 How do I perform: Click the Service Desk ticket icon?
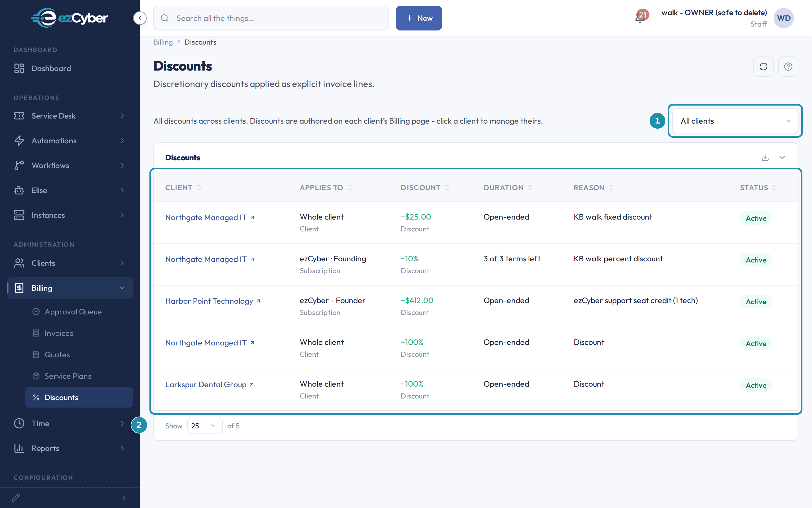(x=19, y=116)
